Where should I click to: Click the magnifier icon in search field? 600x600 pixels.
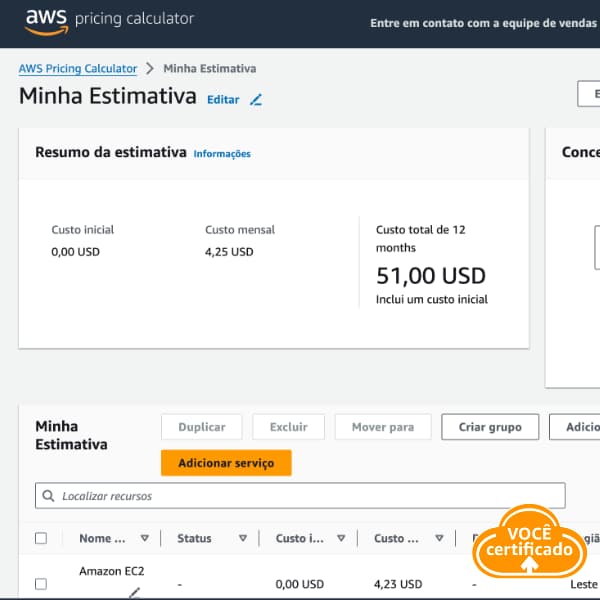click(48, 496)
